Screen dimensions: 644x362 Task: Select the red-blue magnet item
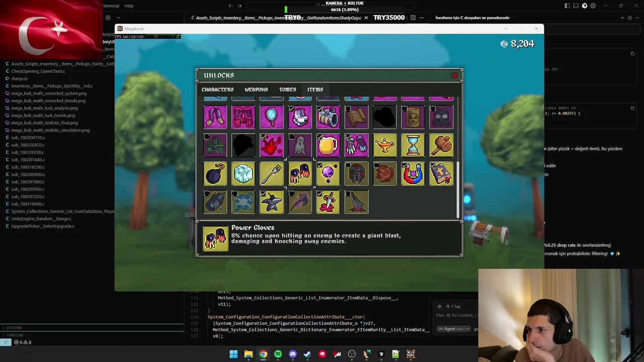point(413,173)
